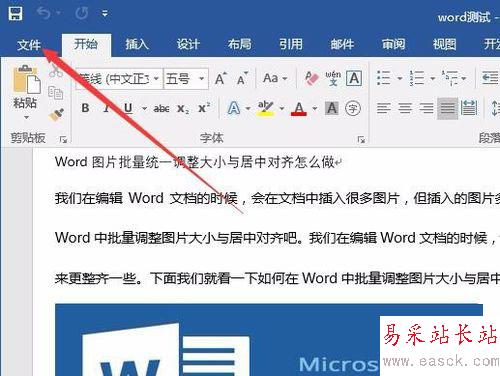Open the undo history dropdown arrow
The image size is (500, 376).
[58, 13]
